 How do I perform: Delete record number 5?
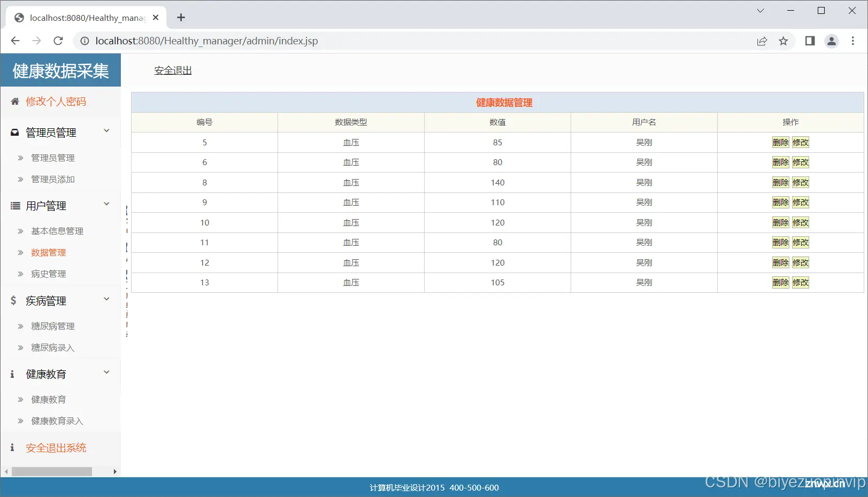[x=780, y=142]
